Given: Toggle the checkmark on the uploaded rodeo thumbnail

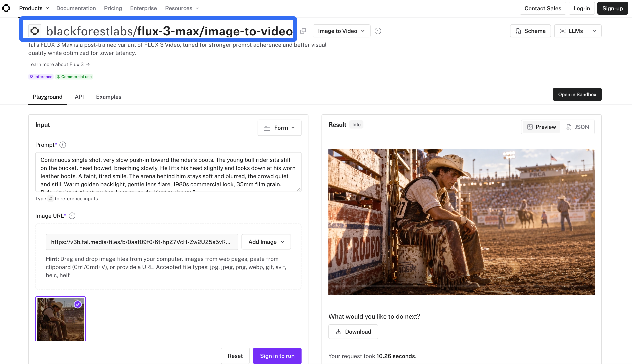Looking at the screenshot, I should [78, 304].
